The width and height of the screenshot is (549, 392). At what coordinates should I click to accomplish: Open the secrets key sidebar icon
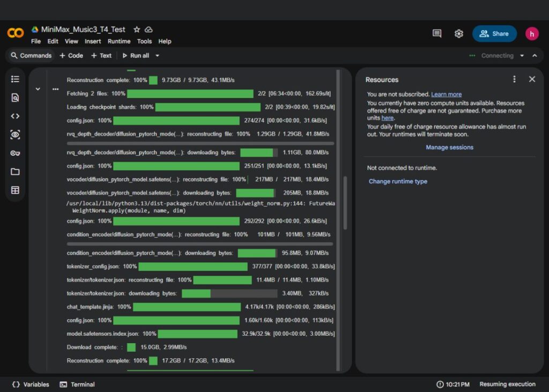pyautogui.click(x=15, y=153)
